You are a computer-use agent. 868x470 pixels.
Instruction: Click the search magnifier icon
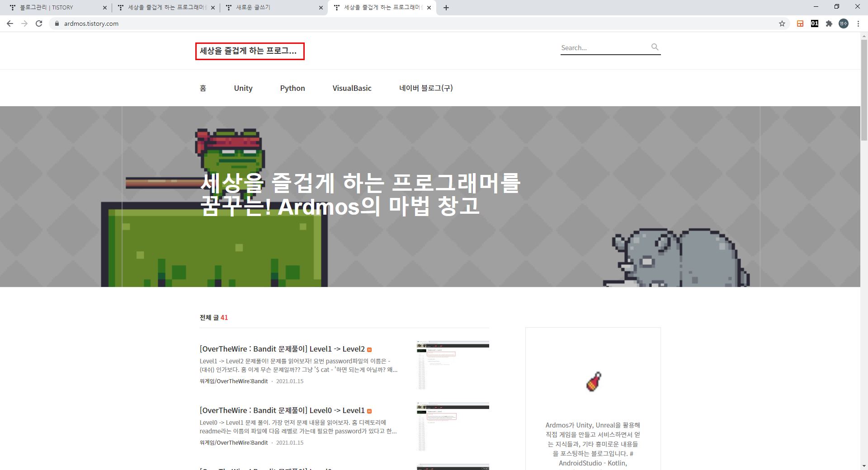655,47
